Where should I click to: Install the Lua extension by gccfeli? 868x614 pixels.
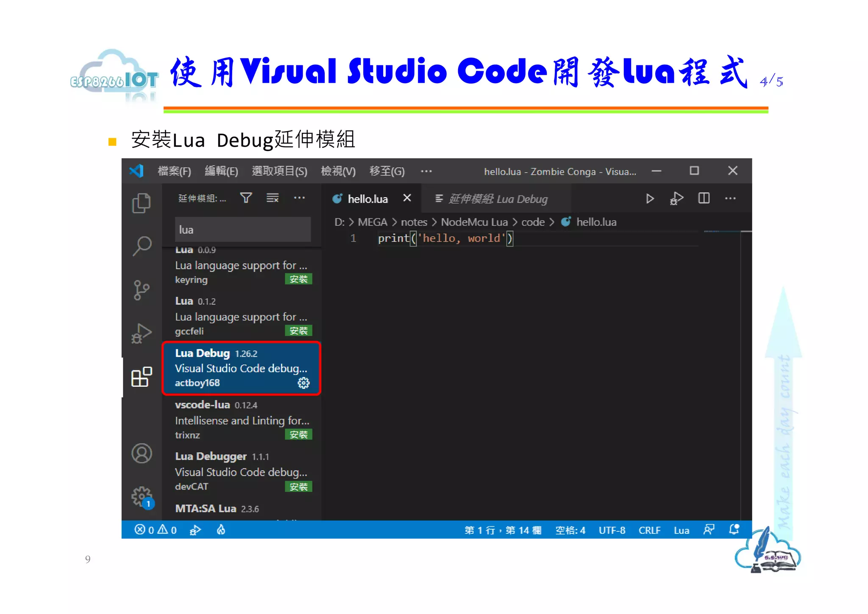[x=298, y=331]
